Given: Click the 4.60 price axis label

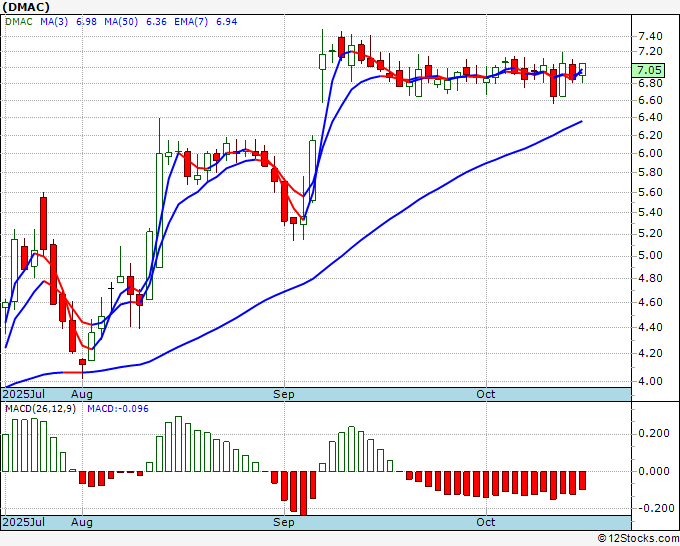Looking at the screenshot, I should pos(650,302).
